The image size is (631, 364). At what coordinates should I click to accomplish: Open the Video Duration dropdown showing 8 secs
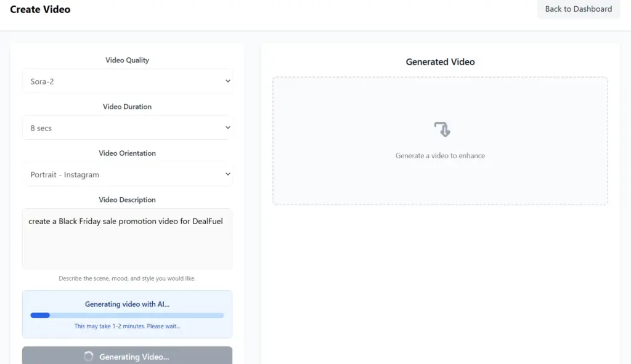123,127
